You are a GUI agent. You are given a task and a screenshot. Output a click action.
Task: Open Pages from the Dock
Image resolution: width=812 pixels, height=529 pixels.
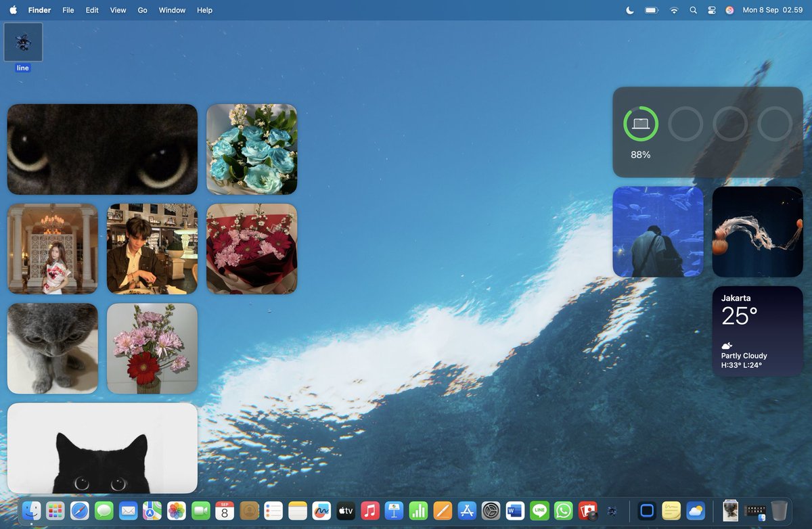pos(443,511)
